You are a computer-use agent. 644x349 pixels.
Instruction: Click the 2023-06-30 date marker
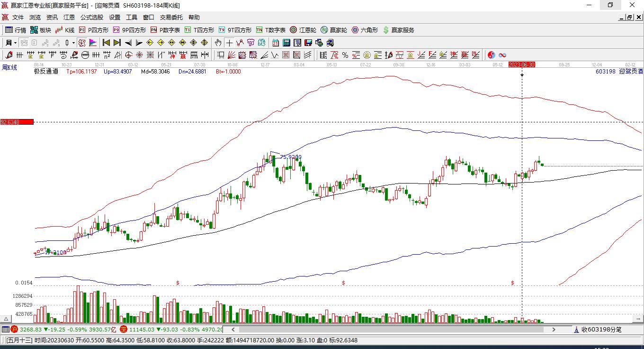click(x=522, y=64)
